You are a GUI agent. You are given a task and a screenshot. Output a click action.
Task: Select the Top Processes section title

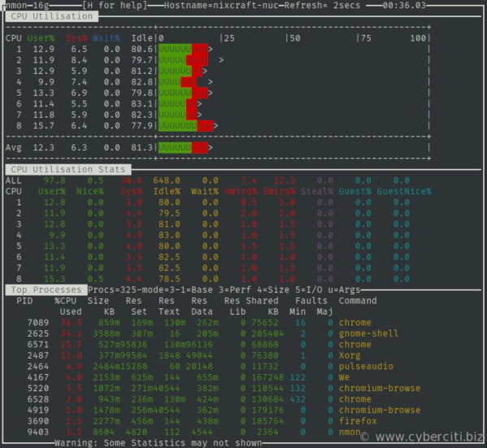point(46,289)
